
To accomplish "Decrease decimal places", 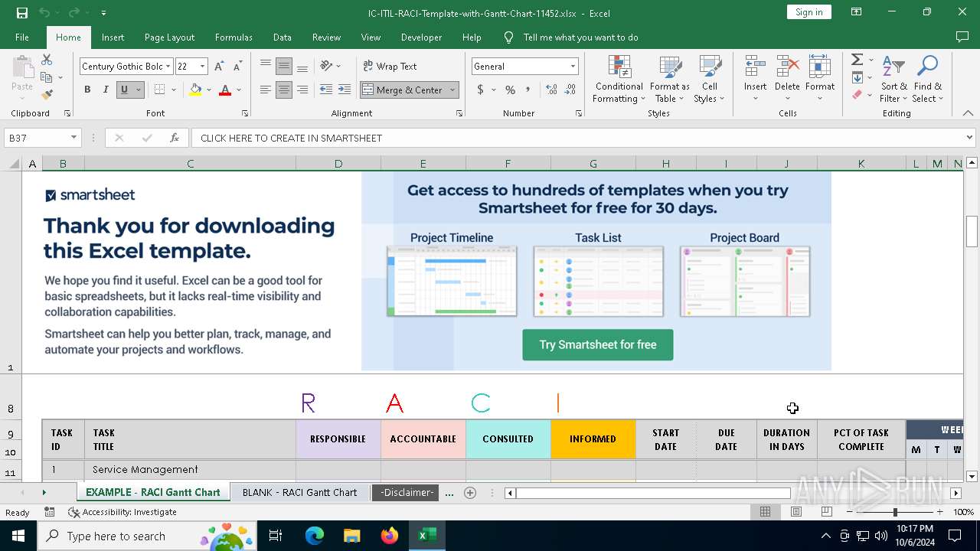I will coord(570,90).
